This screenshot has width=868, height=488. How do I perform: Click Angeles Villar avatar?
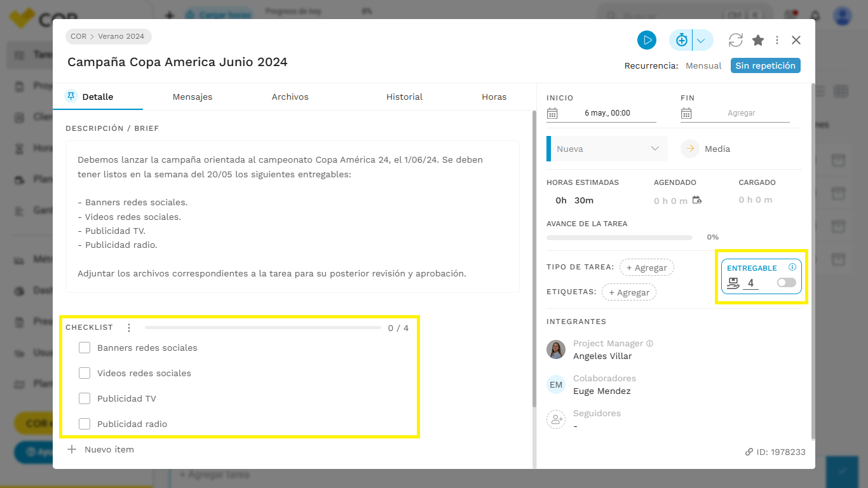pyautogui.click(x=556, y=349)
